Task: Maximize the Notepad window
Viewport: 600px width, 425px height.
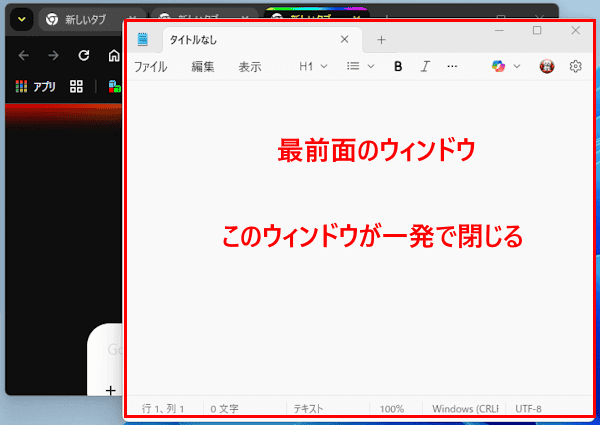Action: click(x=537, y=30)
